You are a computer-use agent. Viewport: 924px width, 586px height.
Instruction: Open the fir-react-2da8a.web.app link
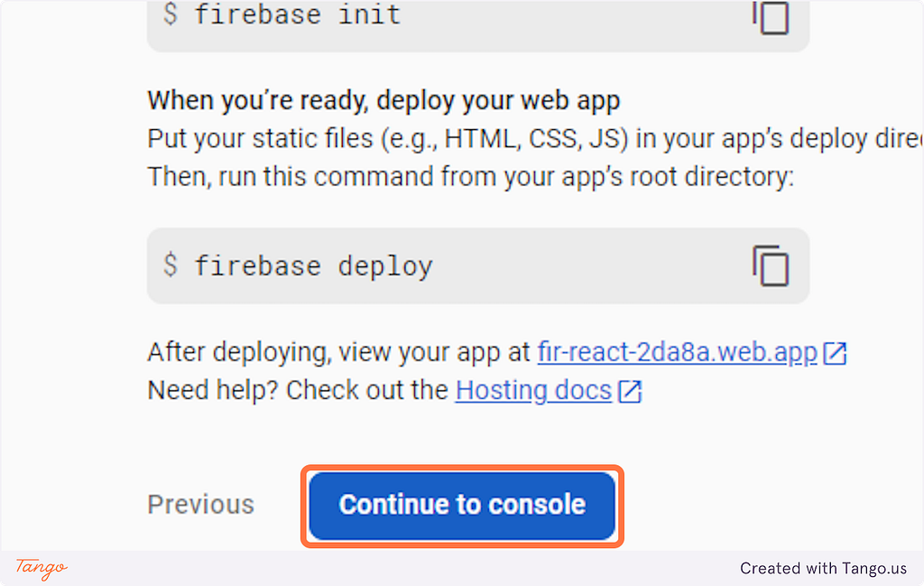[677, 352]
